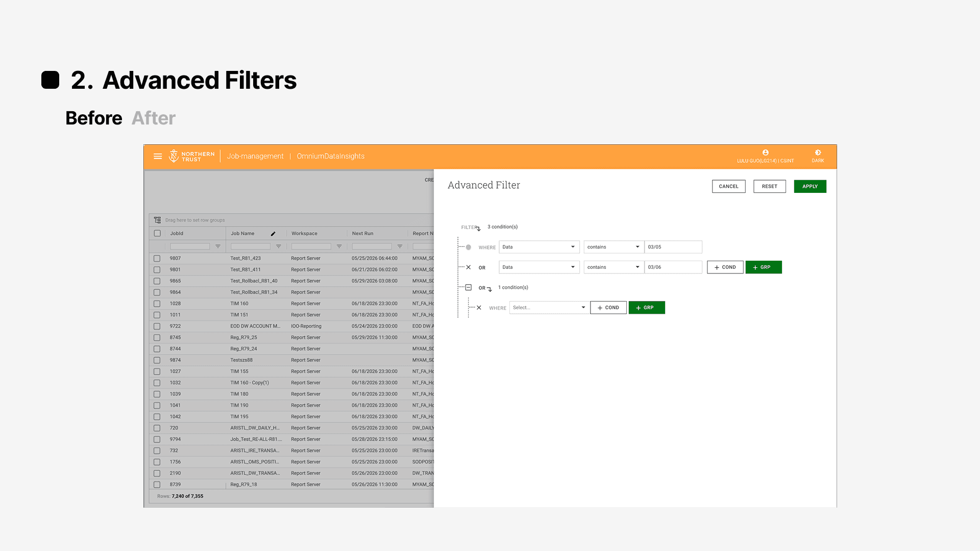The height and width of the screenshot is (551, 980).
Task: Check the row for JobId 1028
Action: pos(157,304)
